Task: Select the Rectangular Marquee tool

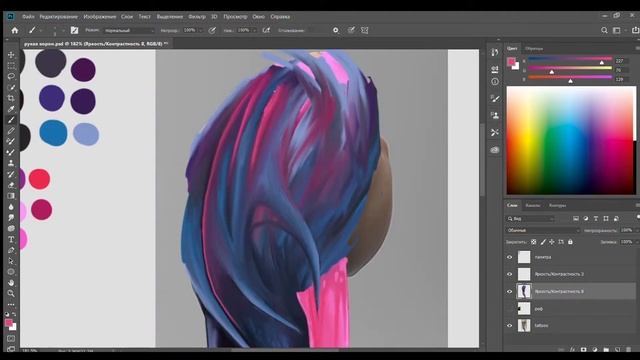Action: point(11,65)
